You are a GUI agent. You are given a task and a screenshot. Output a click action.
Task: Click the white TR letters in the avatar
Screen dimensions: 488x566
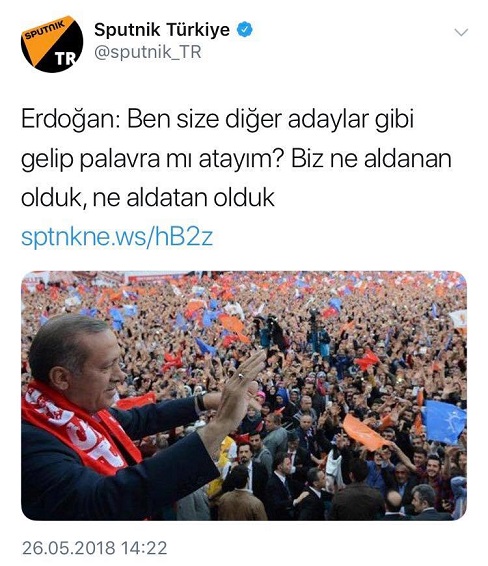(x=66, y=58)
